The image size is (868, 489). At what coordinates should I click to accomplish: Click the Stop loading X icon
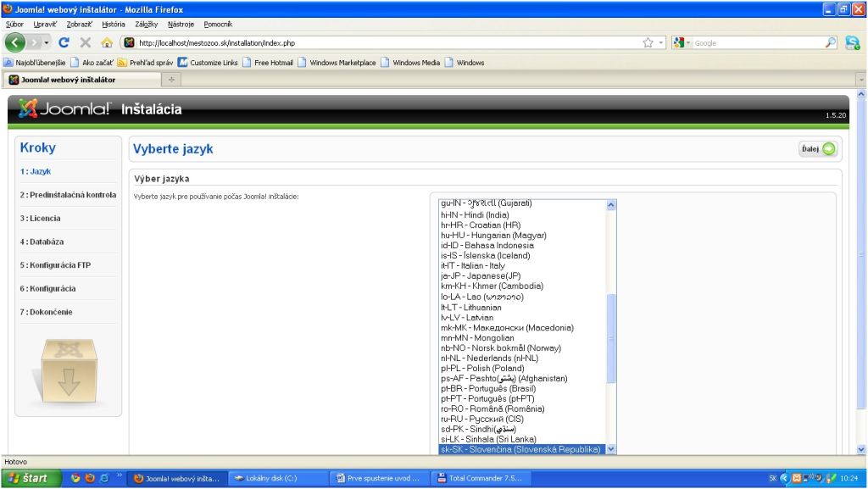(x=86, y=42)
